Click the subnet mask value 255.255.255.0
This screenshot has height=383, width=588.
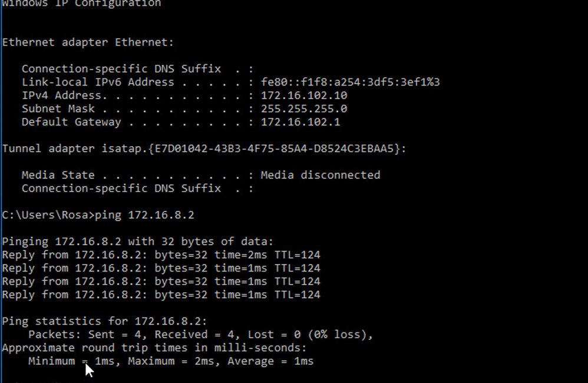point(304,109)
